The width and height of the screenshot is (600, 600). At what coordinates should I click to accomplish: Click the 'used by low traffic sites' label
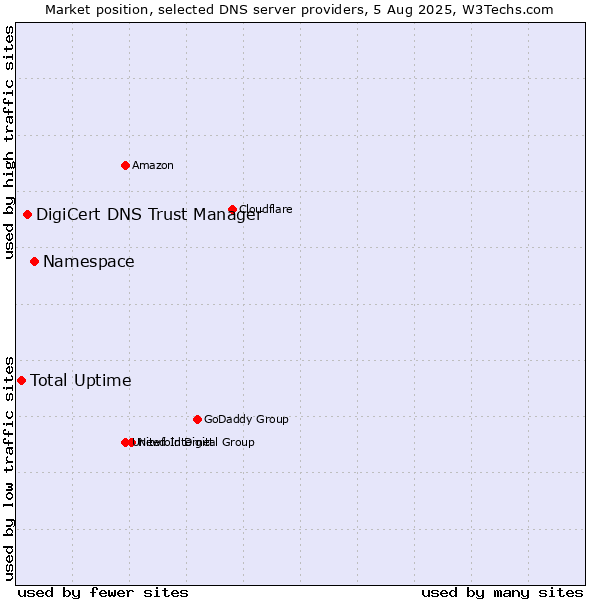(x=9, y=469)
